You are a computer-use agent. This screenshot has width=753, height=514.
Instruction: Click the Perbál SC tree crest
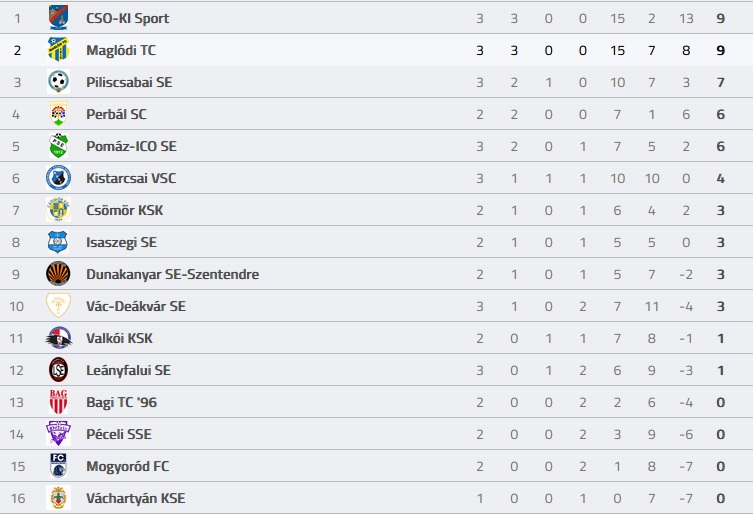click(58, 114)
